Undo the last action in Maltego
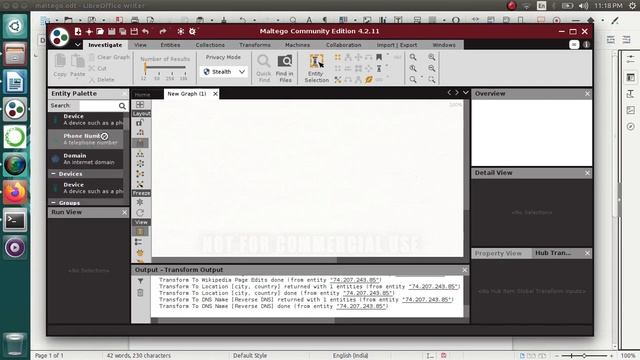Viewport: 640px width, 360px height. (x=146, y=31)
